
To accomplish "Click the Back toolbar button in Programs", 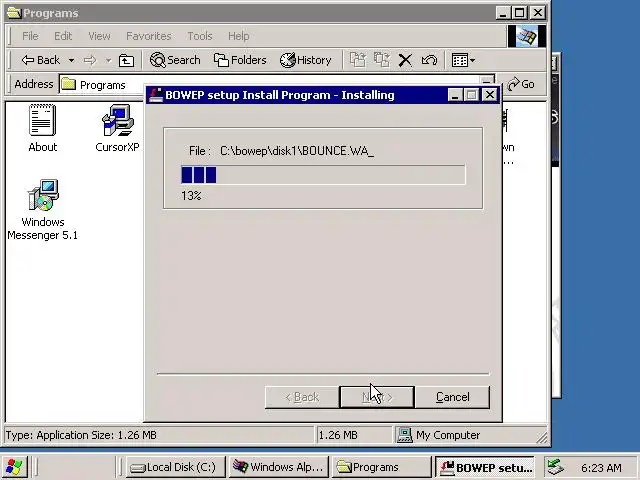I will [40, 60].
